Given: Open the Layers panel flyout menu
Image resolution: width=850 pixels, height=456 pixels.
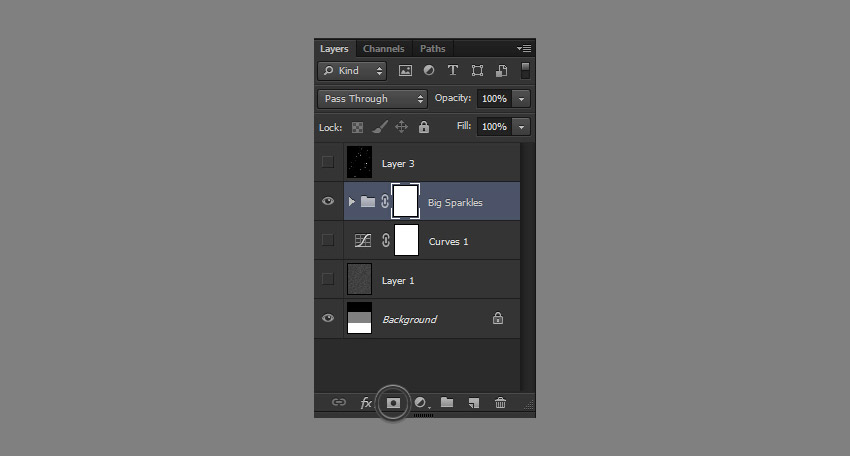Looking at the screenshot, I should coord(524,48).
